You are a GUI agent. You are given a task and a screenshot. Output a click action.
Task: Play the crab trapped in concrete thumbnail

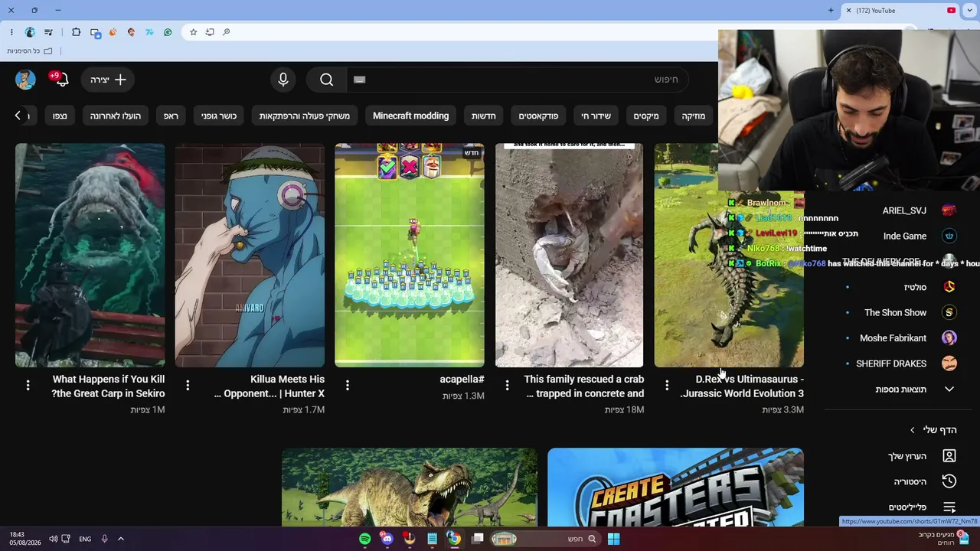click(x=569, y=256)
